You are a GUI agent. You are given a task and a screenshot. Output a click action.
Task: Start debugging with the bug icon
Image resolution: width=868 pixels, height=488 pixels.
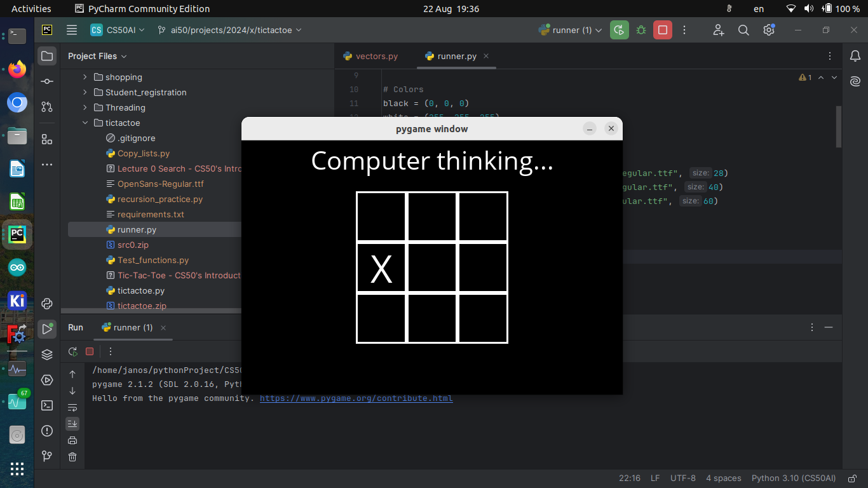click(641, 30)
